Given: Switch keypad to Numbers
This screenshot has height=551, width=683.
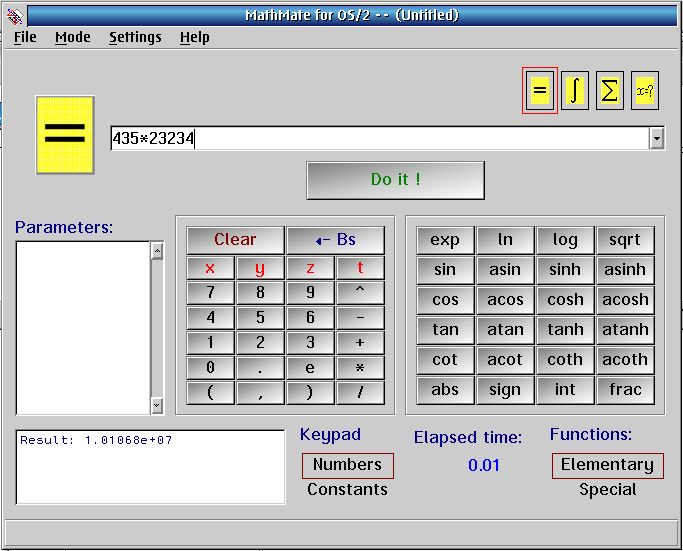Looking at the screenshot, I should tap(347, 465).
